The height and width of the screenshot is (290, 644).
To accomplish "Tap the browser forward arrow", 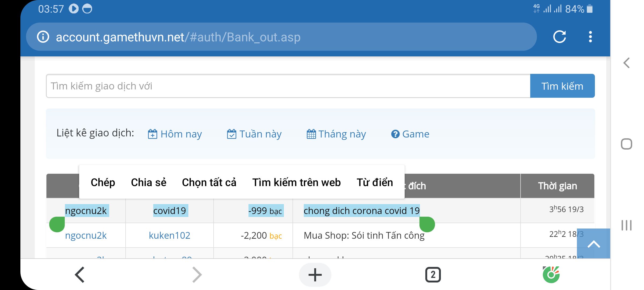I will tap(197, 275).
